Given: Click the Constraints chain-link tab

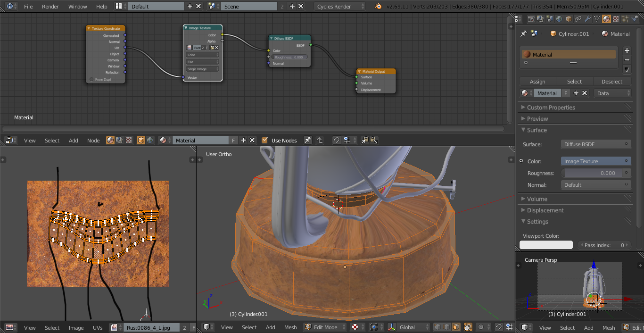Looking at the screenshot, I should (x=578, y=19).
